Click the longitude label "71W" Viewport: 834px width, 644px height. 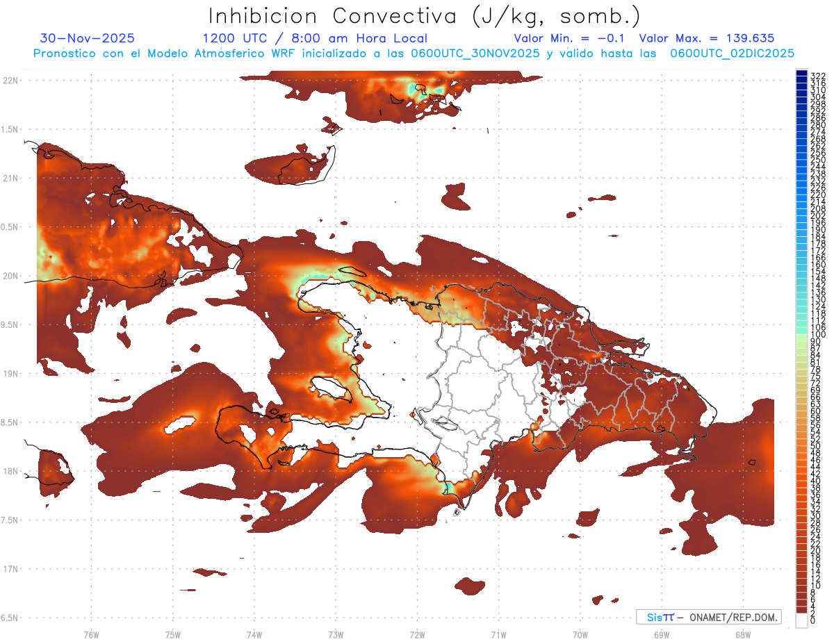click(x=498, y=634)
